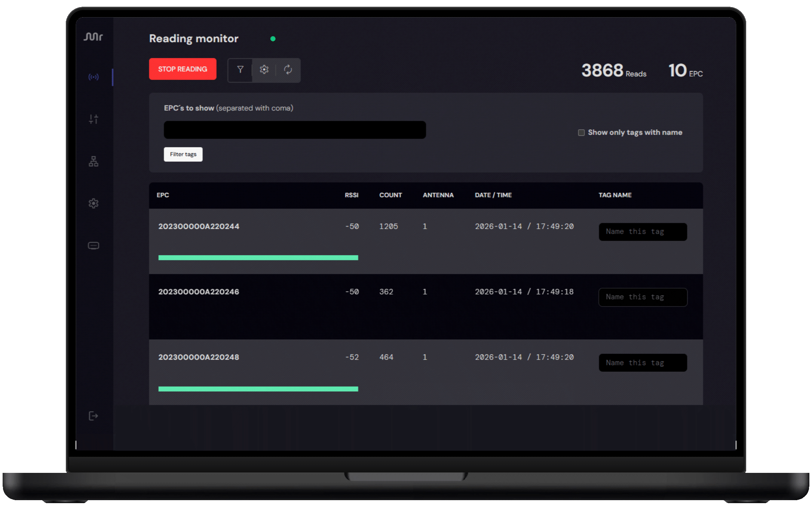Click name field for tag 202300000A220244
The height and width of the screenshot is (508, 812).
click(x=643, y=232)
